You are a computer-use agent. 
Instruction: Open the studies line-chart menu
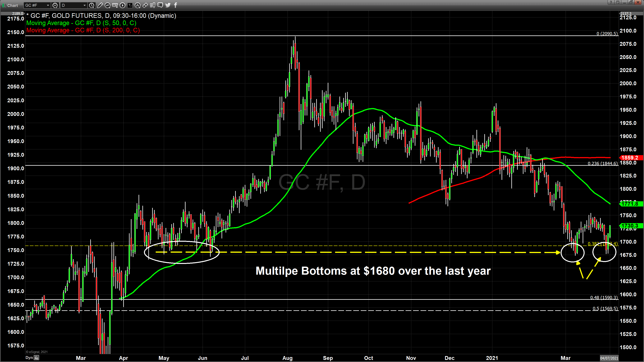(x=108, y=5)
